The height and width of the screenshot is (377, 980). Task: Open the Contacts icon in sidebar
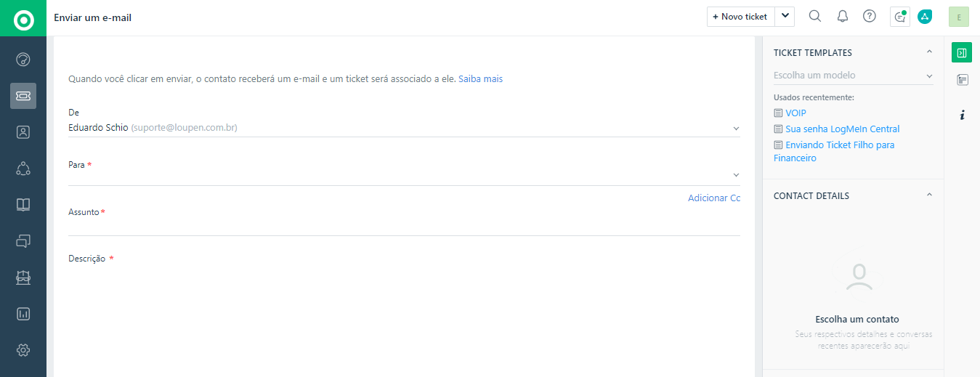click(23, 132)
